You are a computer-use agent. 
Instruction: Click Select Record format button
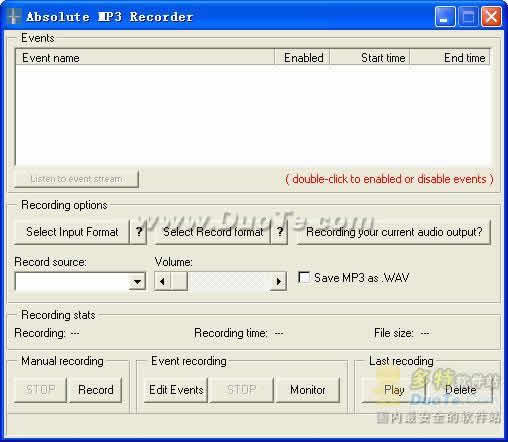pyautogui.click(x=213, y=232)
